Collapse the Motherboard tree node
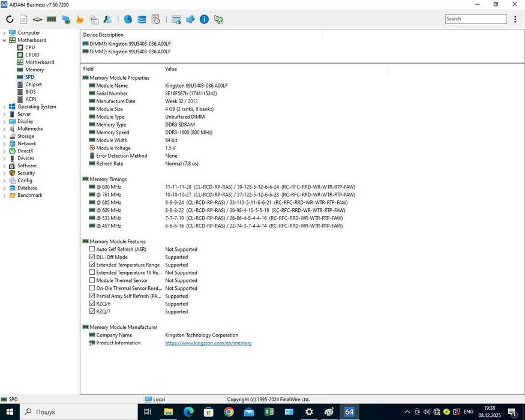 (x=4, y=40)
